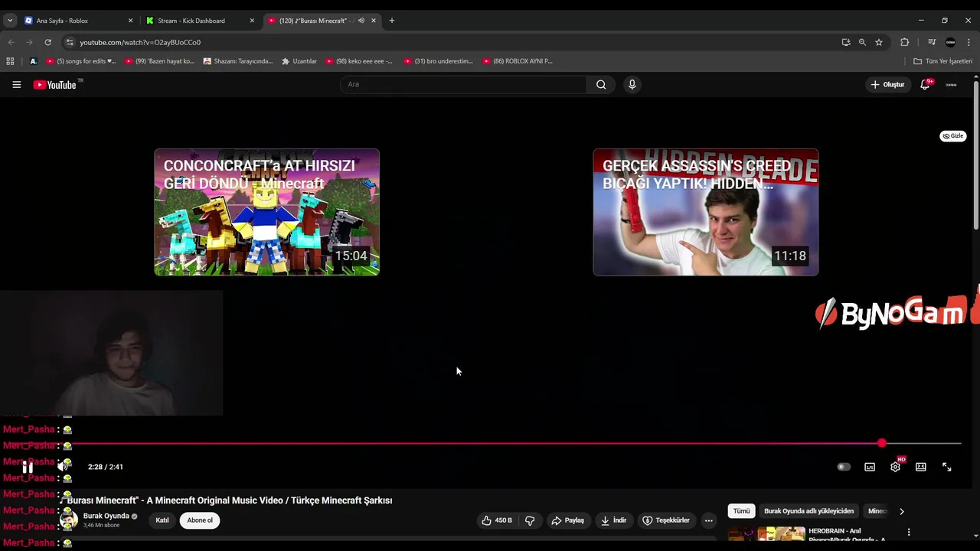Open the Uzantılar bookmark
The width and height of the screenshot is (980, 551).
point(299,61)
